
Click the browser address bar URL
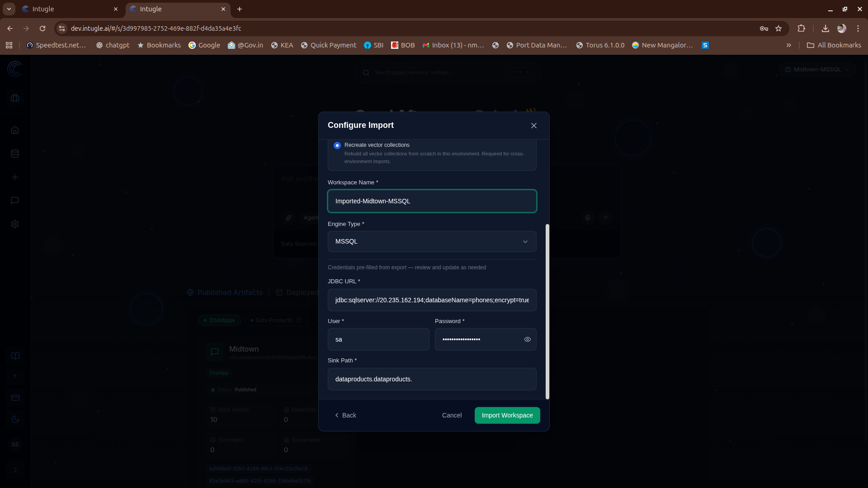point(156,28)
